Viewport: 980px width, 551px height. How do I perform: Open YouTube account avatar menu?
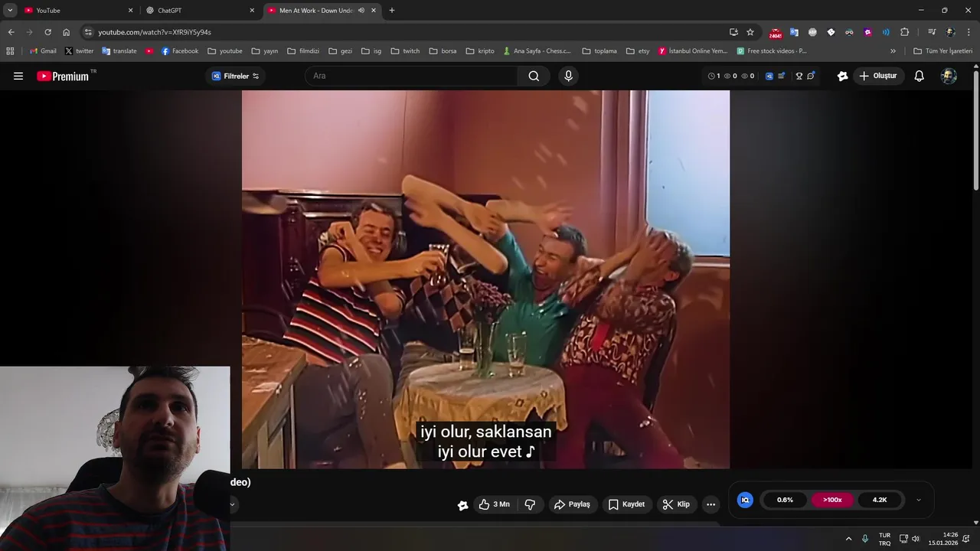949,76
